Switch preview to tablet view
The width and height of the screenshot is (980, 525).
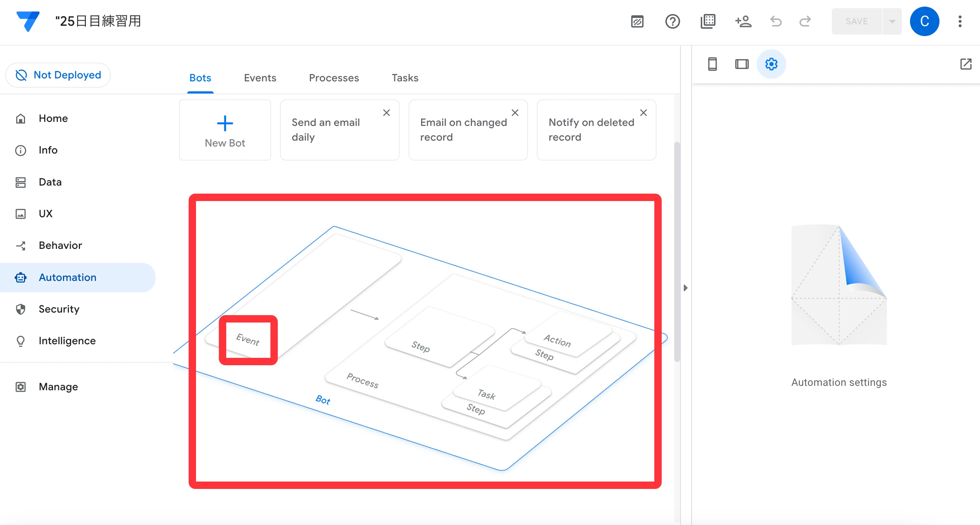[742, 64]
